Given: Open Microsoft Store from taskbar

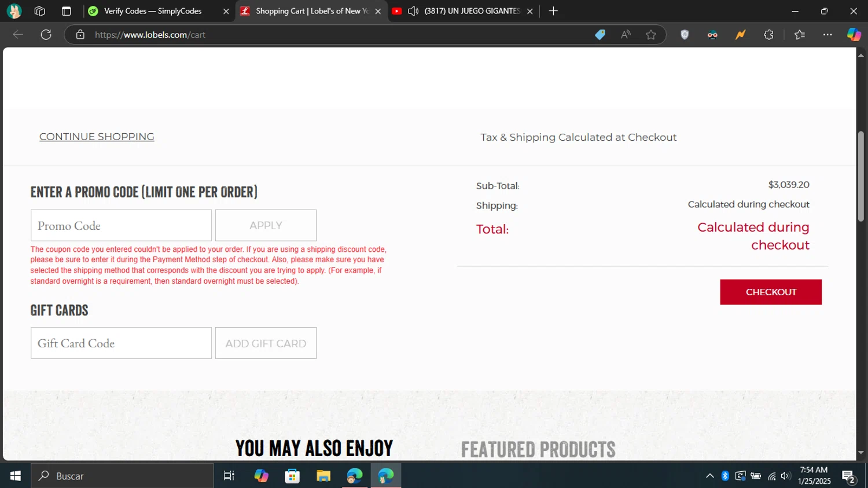Looking at the screenshot, I should (292, 476).
